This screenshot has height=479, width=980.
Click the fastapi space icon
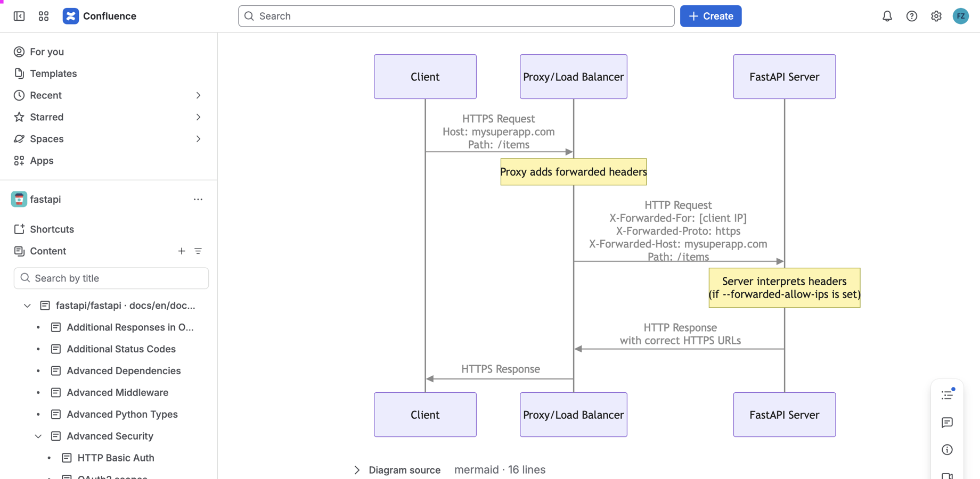[x=19, y=199]
